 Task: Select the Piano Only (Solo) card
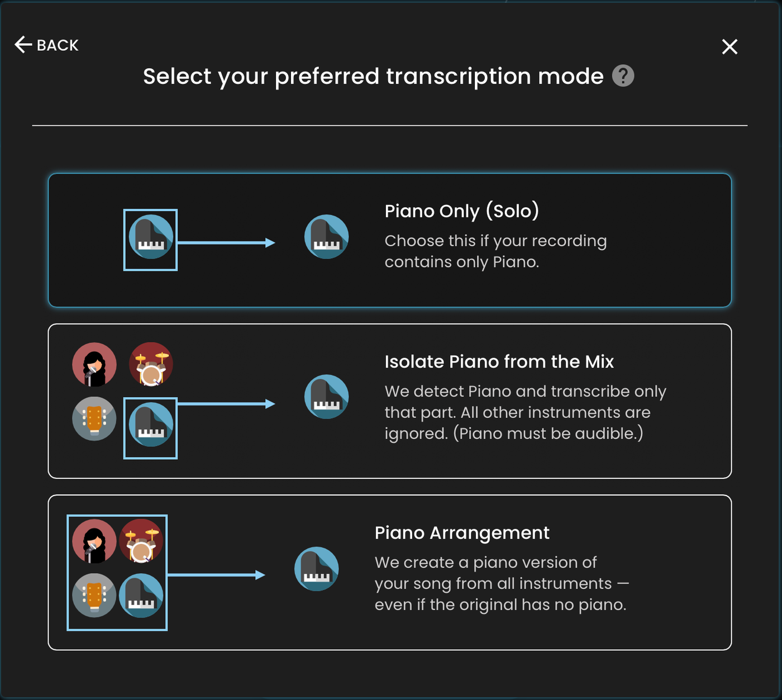click(x=390, y=240)
